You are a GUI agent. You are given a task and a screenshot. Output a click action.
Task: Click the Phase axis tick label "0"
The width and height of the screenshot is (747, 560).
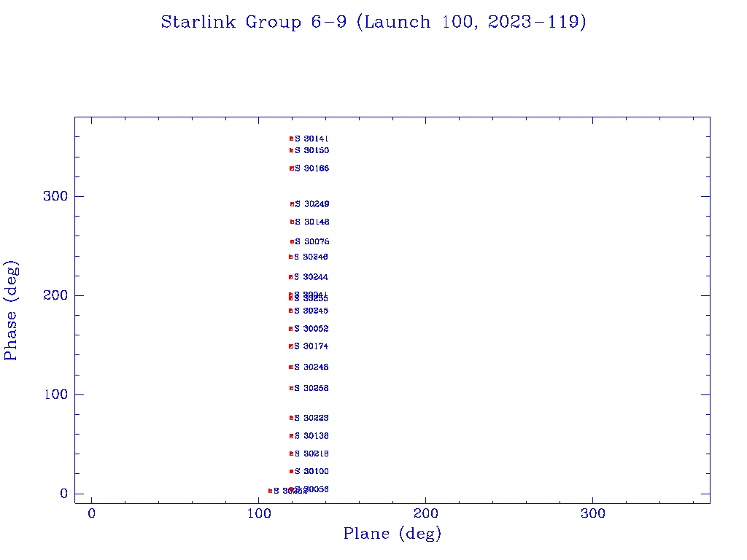coord(64,494)
